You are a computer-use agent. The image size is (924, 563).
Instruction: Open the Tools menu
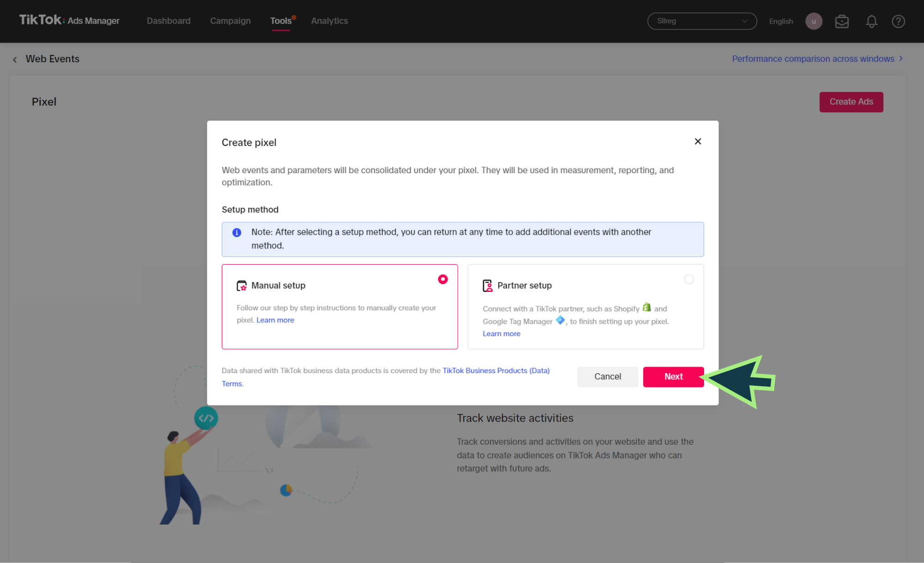(x=281, y=21)
